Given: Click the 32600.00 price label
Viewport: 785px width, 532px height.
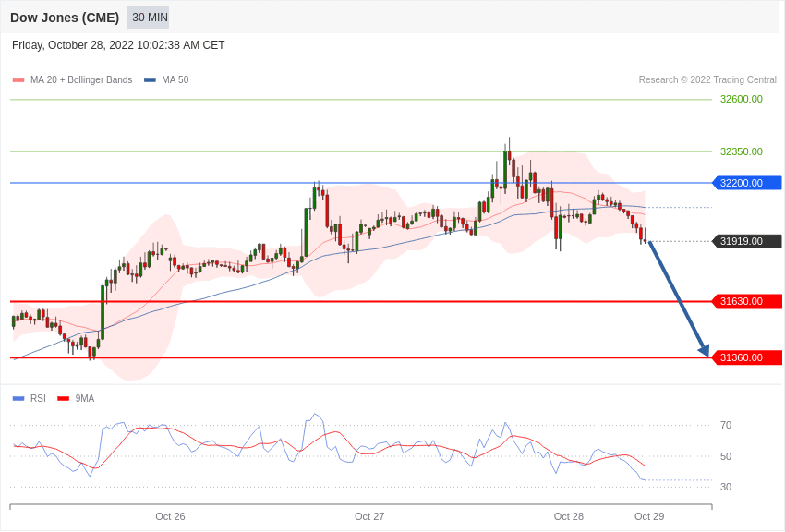Looking at the screenshot, I should 741,99.
